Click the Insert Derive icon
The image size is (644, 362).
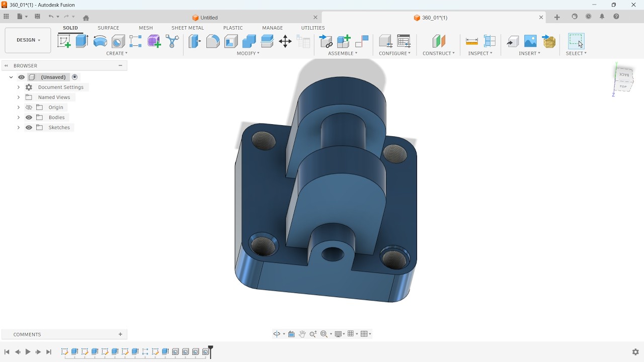(x=512, y=41)
